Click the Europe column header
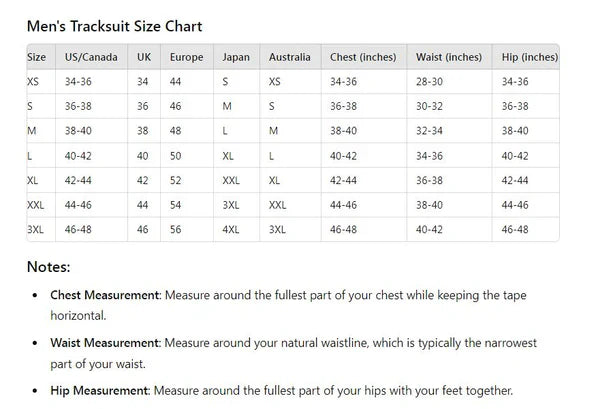Viewport: 600px width, 409px height. [187, 57]
